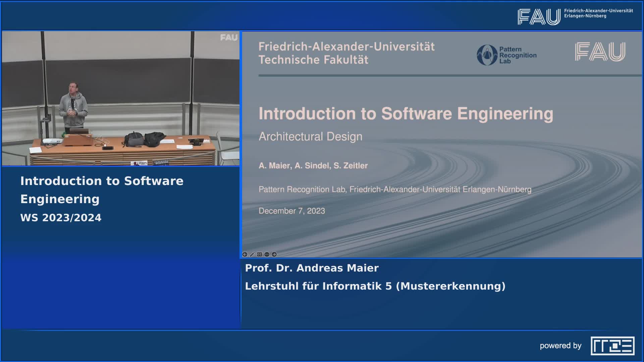Click the Pattern Recognition Lab logo
This screenshot has width=644, height=362.
[x=506, y=55]
